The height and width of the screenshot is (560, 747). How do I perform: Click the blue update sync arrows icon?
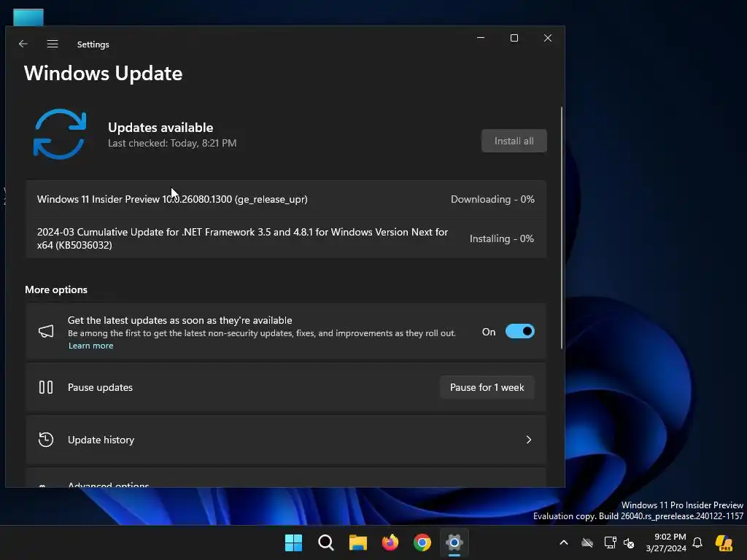click(x=60, y=134)
